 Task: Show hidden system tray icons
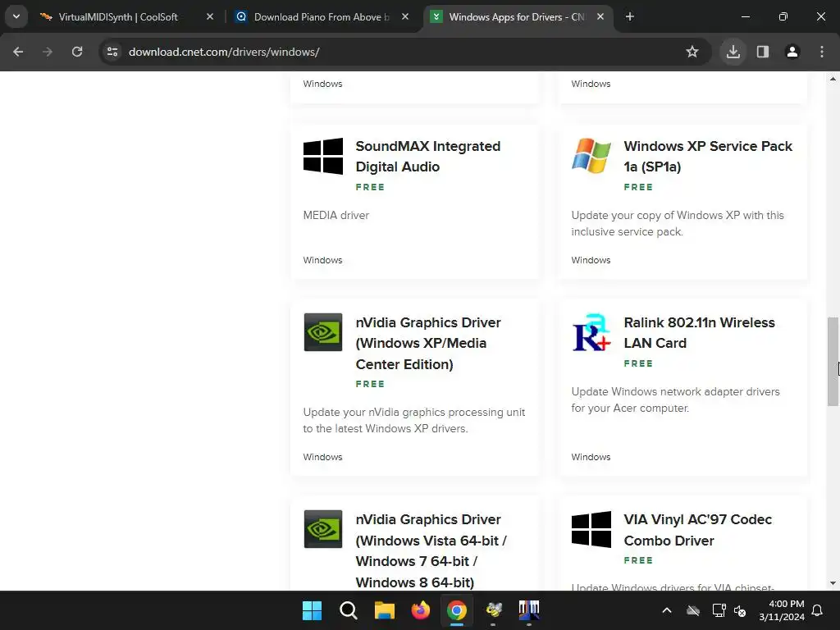[x=667, y=610]
